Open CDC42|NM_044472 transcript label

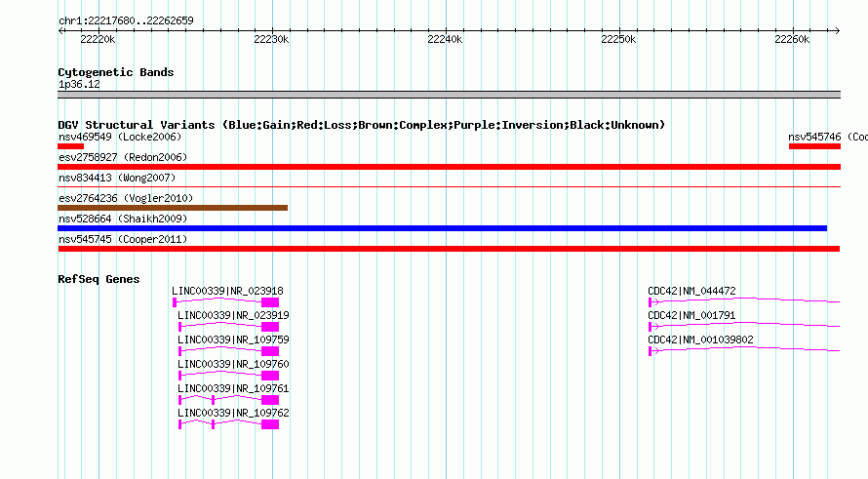pyautogui.click(x=691, y=291)
